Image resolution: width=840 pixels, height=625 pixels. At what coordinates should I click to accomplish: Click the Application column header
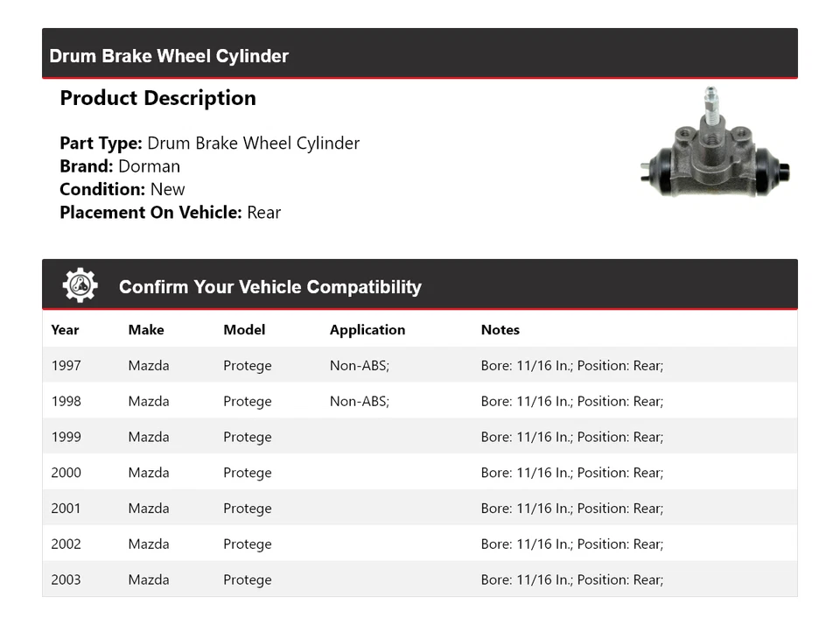click(x=367, y=330)
